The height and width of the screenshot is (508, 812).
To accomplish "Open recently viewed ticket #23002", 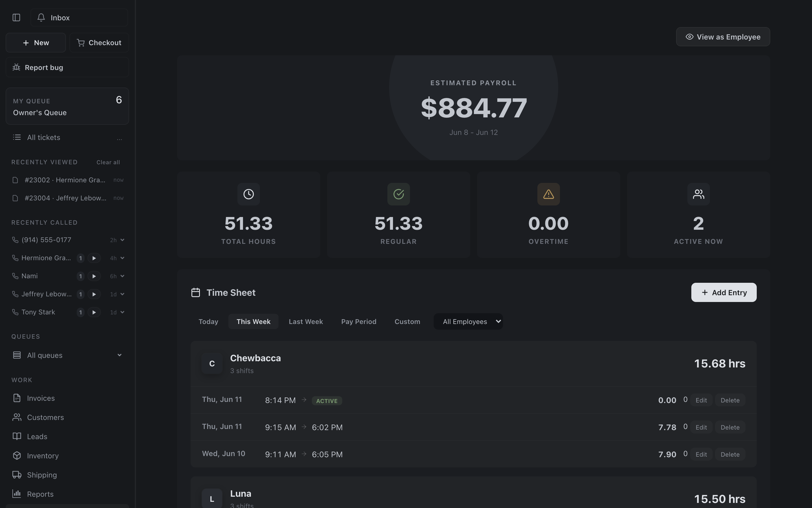I will (x=67, y=180).
